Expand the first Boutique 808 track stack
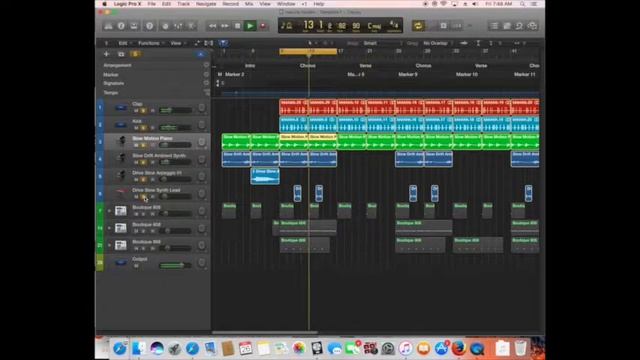 tap(109, 211)
